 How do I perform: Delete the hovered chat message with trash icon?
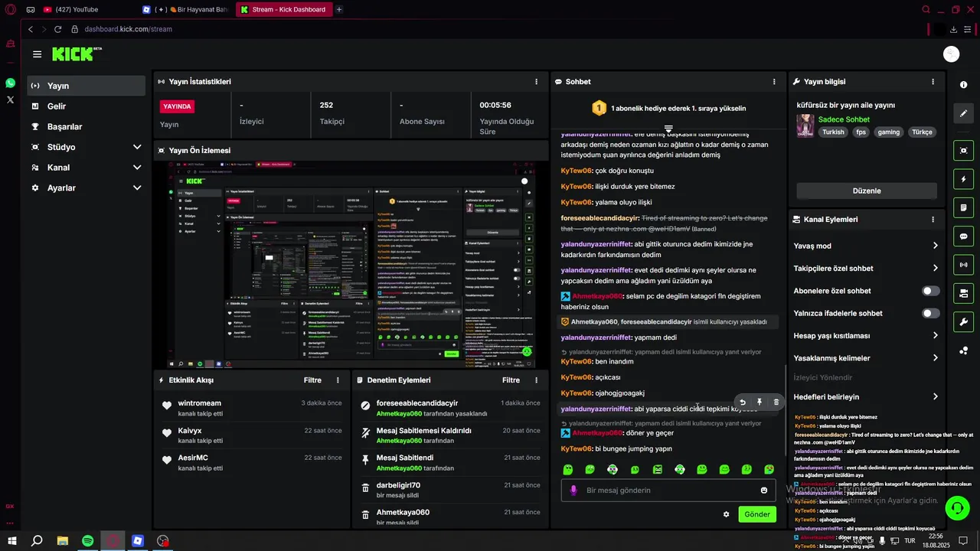[776, 402]
